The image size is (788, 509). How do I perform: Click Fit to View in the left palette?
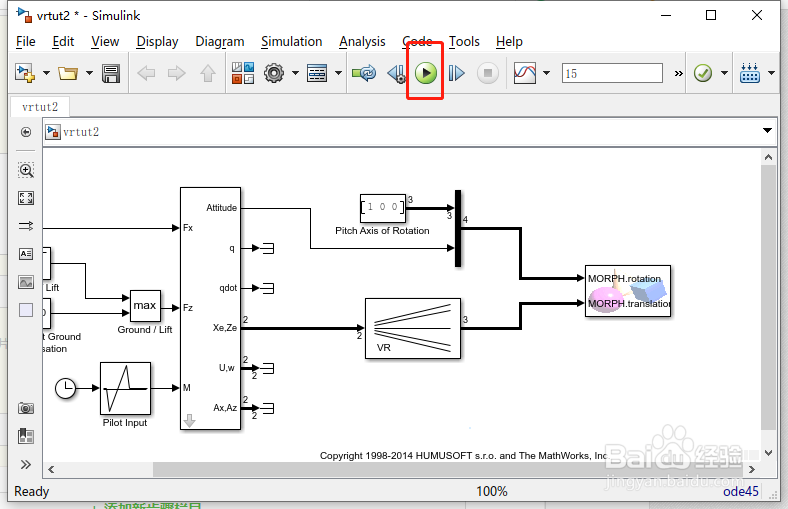point(26,198)
